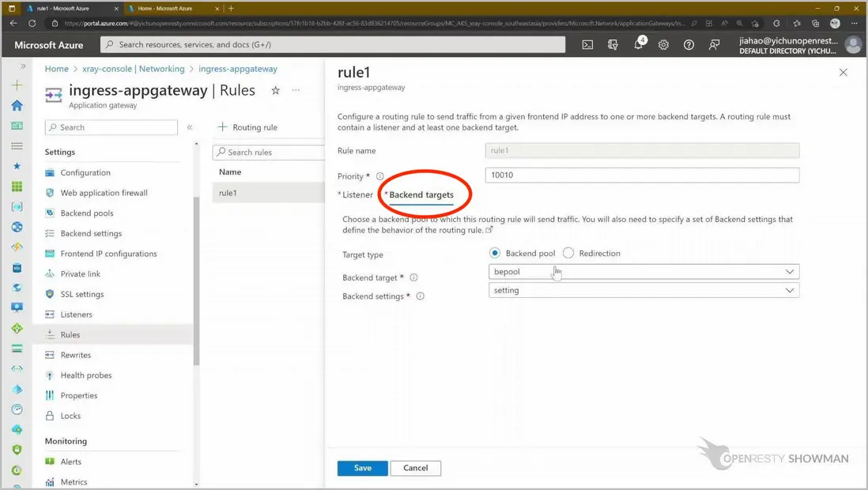Open Listeners menu item
868x490 pixels.
[x=77, y=315]
